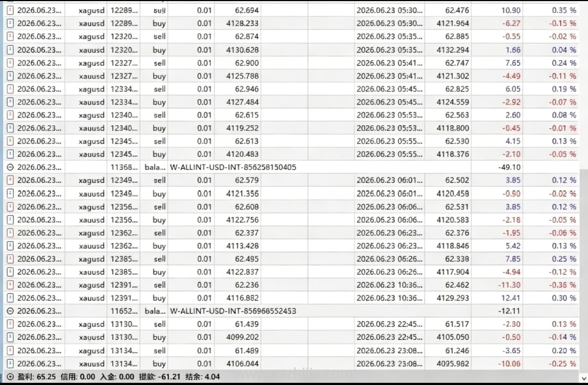Expand the summary plus icon beside 盈利
Image resolution: width=588 pixels, height=385 pixels.
pos(10,377)
